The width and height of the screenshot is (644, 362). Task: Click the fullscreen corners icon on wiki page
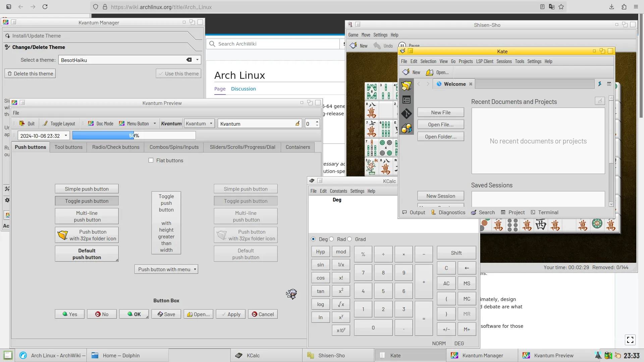click(x=630, y=340)
